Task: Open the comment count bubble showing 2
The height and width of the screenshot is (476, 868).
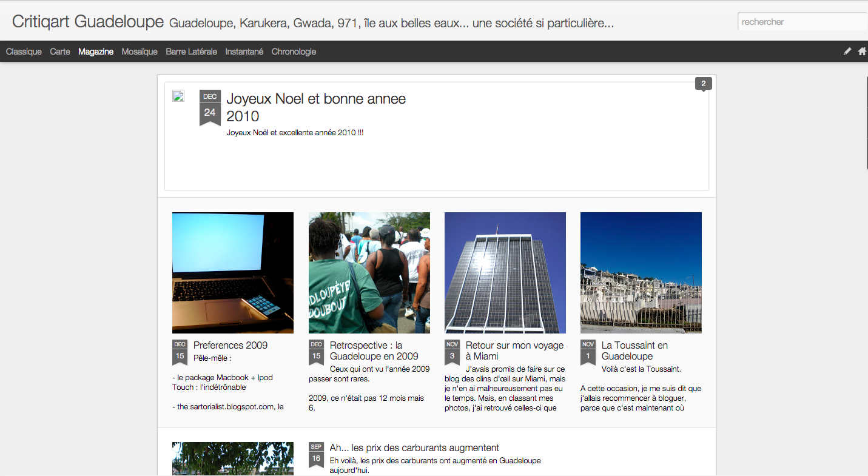Action: [703, 84]
